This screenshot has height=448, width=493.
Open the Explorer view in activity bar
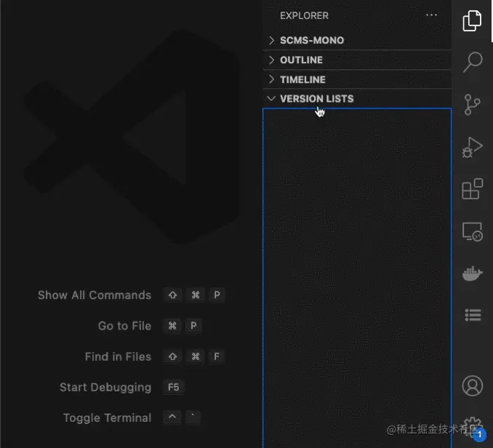coord(472,21)
